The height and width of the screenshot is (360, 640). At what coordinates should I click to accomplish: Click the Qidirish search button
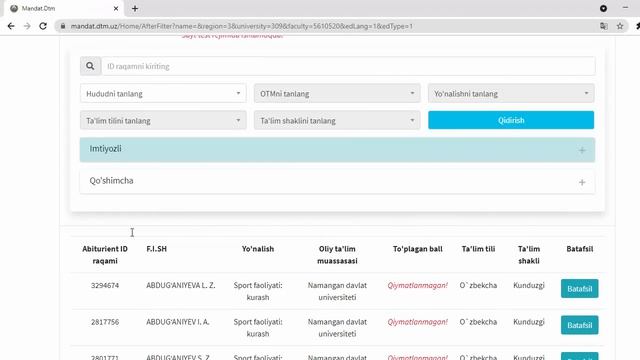[511, 120]
